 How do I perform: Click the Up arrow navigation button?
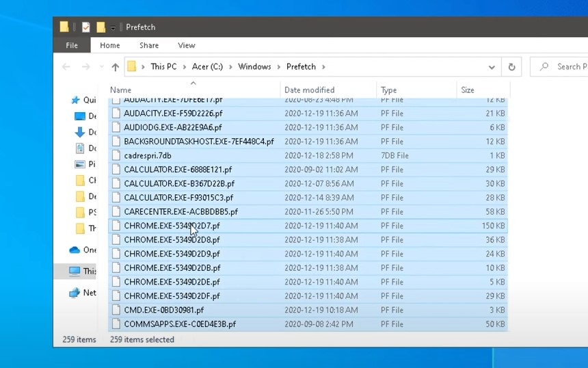tap(115, 67)
